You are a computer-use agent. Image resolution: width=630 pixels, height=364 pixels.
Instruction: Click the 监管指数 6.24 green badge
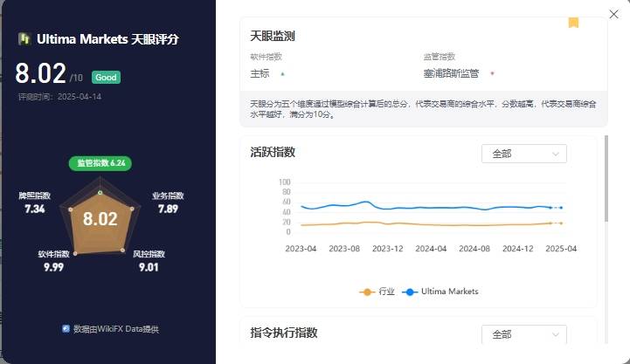(x=100, y=163)
